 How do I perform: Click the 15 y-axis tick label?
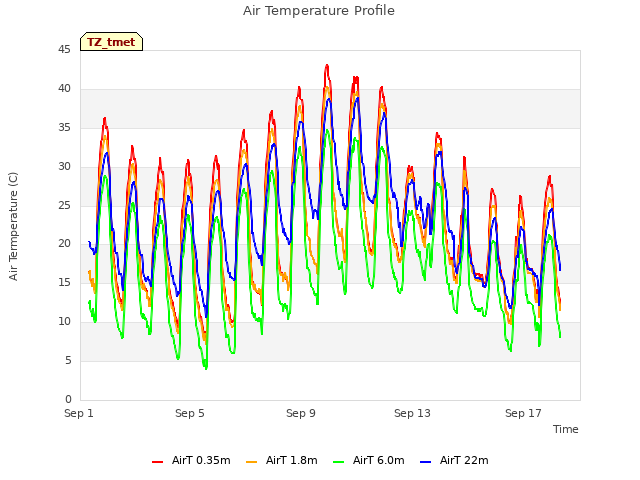coord(64,282)
